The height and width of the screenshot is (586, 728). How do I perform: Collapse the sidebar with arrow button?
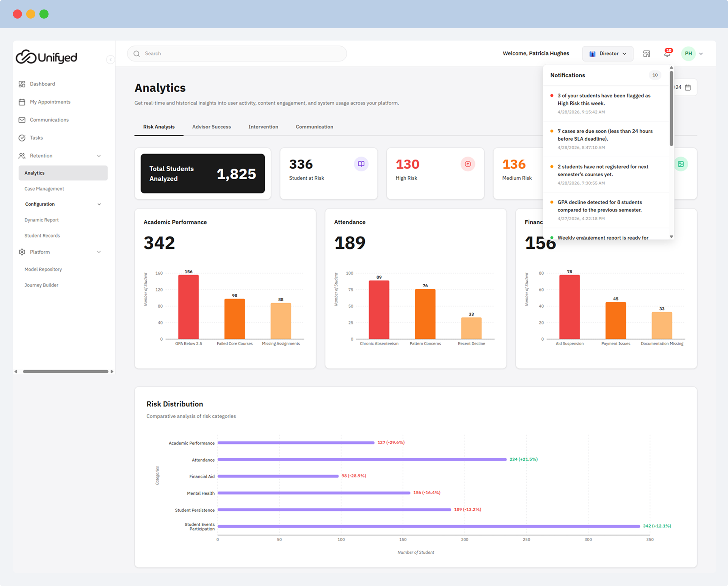(x=110, y=60)
